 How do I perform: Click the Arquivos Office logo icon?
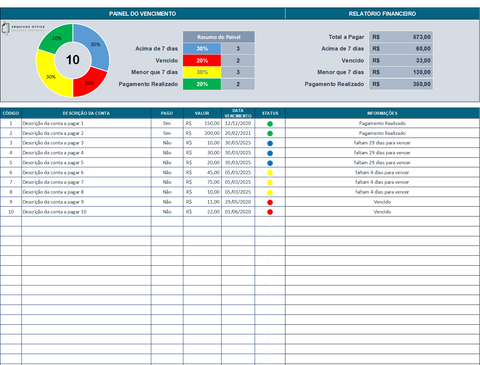[6, 29]
